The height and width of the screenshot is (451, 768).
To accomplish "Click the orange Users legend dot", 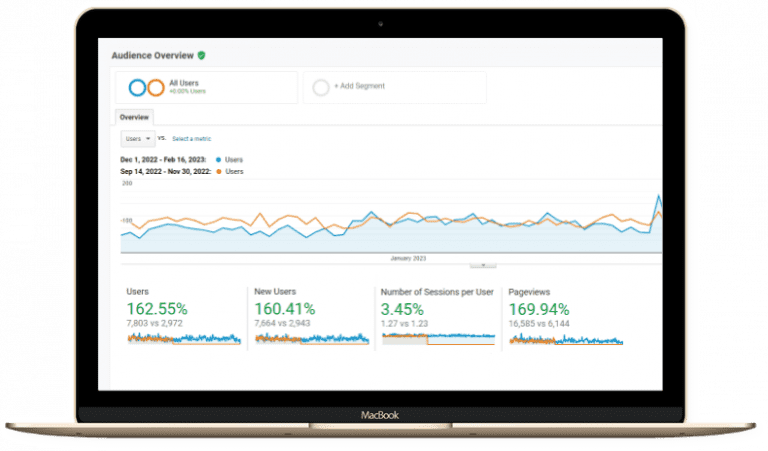I will 218,171.
